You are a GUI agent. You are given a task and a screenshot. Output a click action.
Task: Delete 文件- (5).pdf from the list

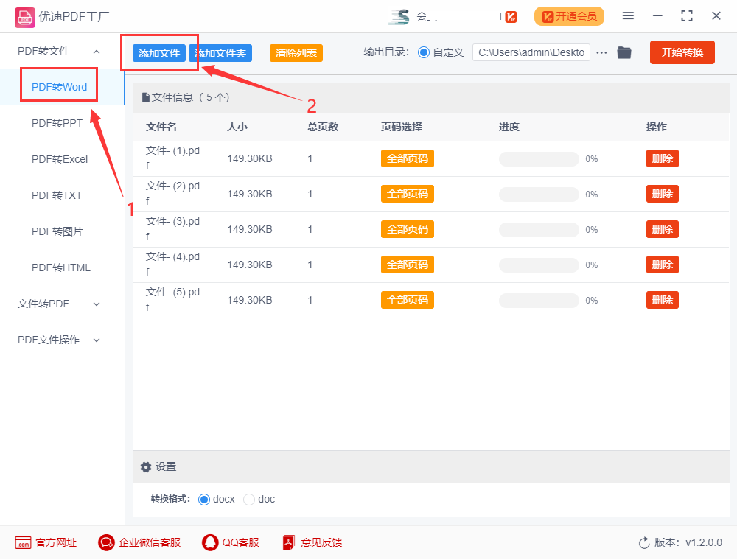[663, 300]
